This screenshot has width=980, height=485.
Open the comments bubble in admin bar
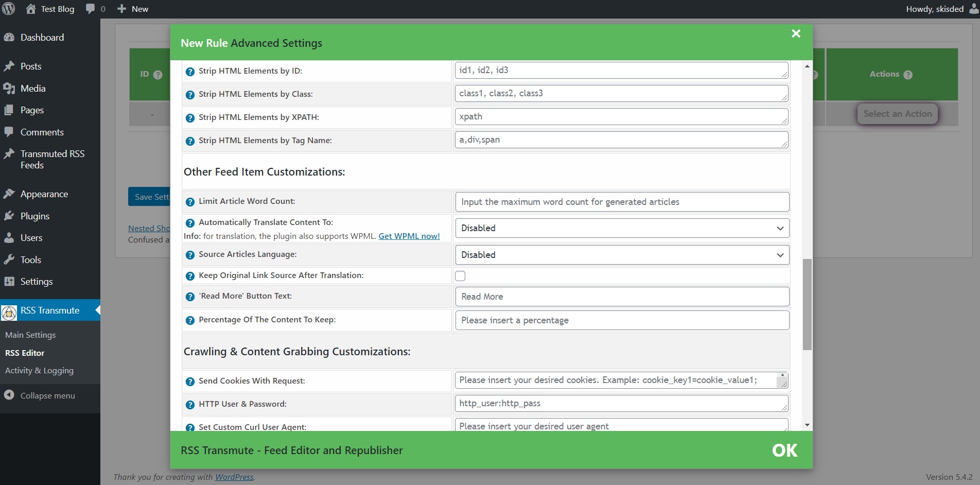pos(90,9)
